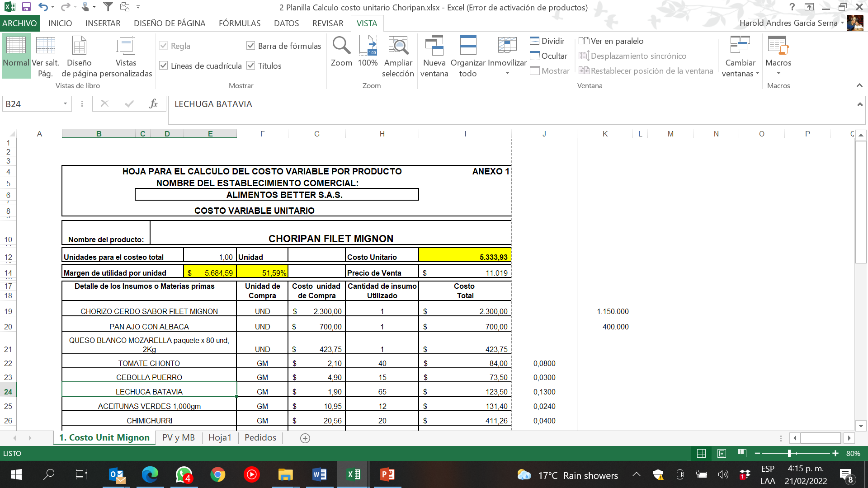This screenshot has width=868, height=488.
Task: Switch to the INSERTAR ribbon tab
Action: click(103, 23)
